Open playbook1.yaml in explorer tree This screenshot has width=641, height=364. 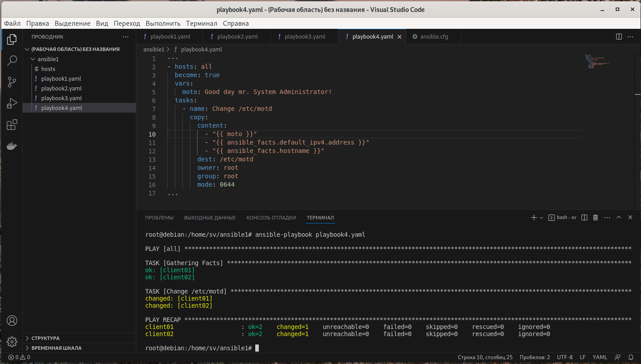coord(79,78)
